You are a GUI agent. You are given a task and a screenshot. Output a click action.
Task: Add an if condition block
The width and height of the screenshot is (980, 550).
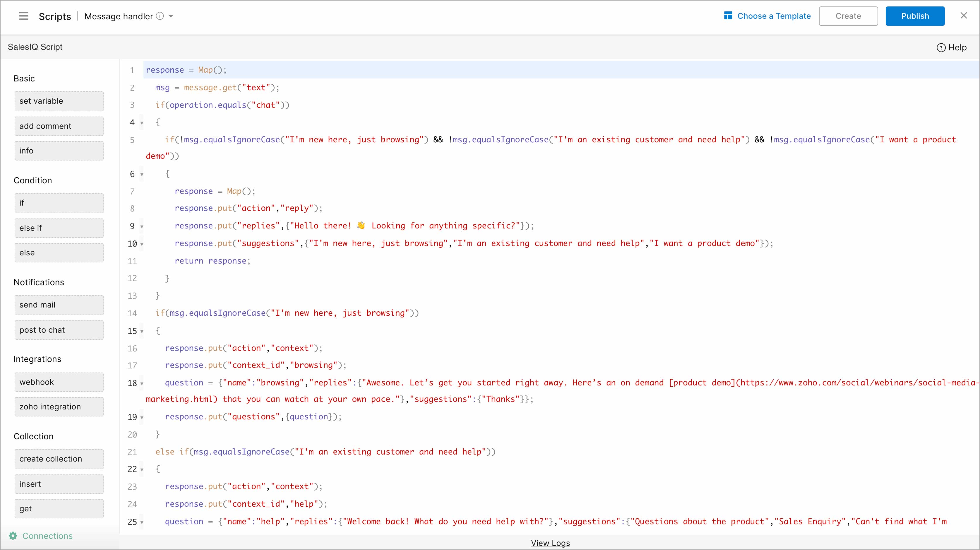[59, 203]
